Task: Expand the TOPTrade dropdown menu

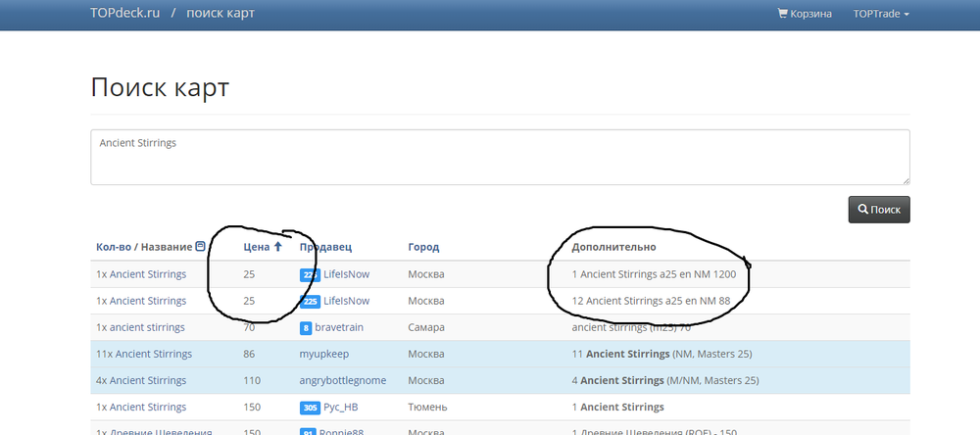Action: tap(881, 14)
